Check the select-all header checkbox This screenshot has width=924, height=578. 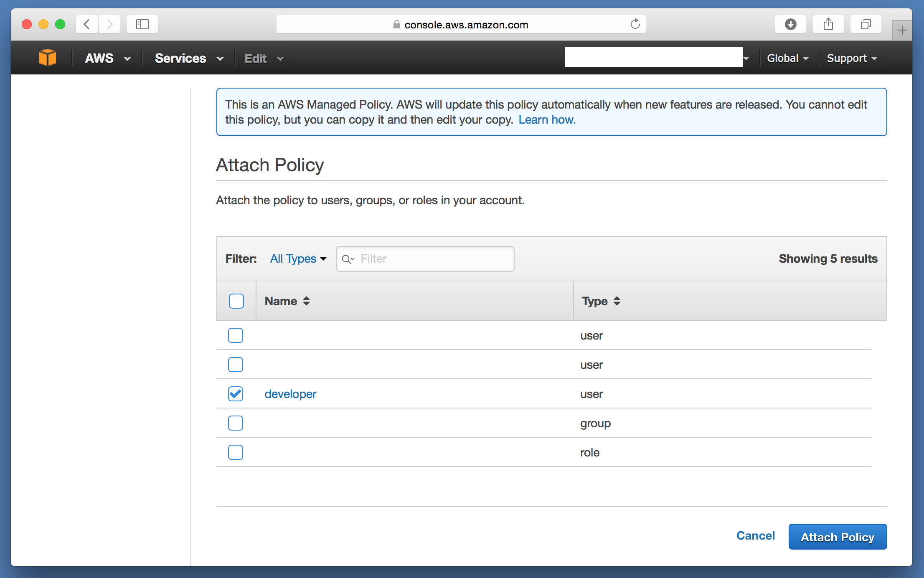(x=236, y=301)
